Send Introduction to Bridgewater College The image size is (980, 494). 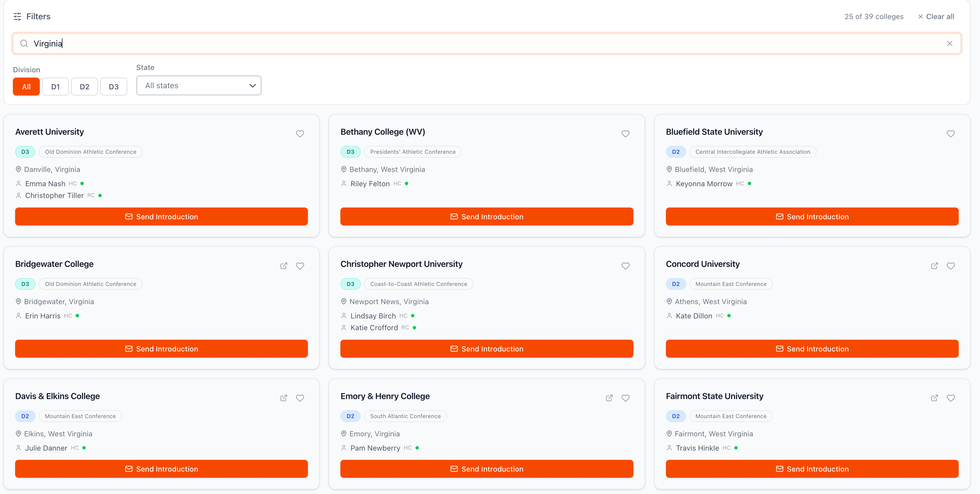[x=161, y=349]
